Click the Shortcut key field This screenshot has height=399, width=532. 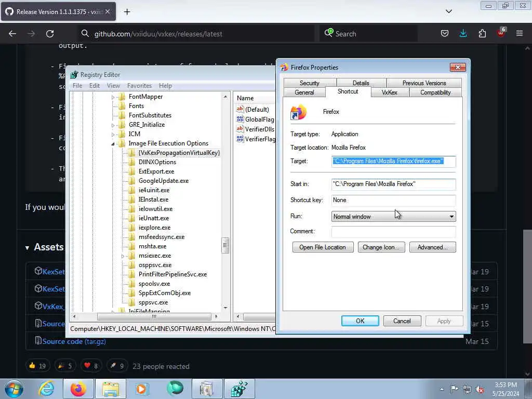(x=394, y=200)
